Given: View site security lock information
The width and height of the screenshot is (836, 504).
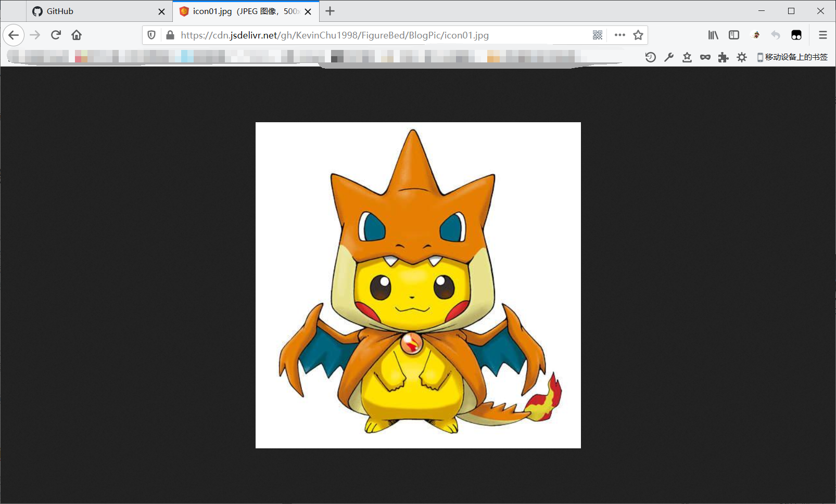Looking at the screenshot, I should click(x=170, y=35).
